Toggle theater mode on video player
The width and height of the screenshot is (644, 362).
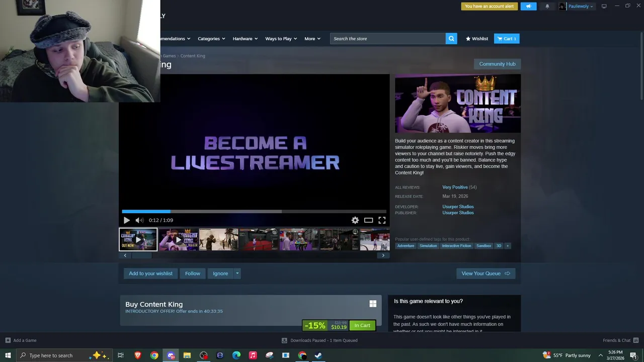coord(369,220)
